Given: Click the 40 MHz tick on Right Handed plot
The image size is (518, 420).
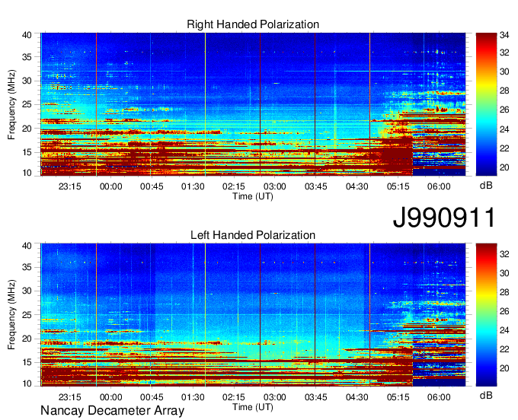Looking at the screenshot, I should pyautogui.click(x=27, y=35).
